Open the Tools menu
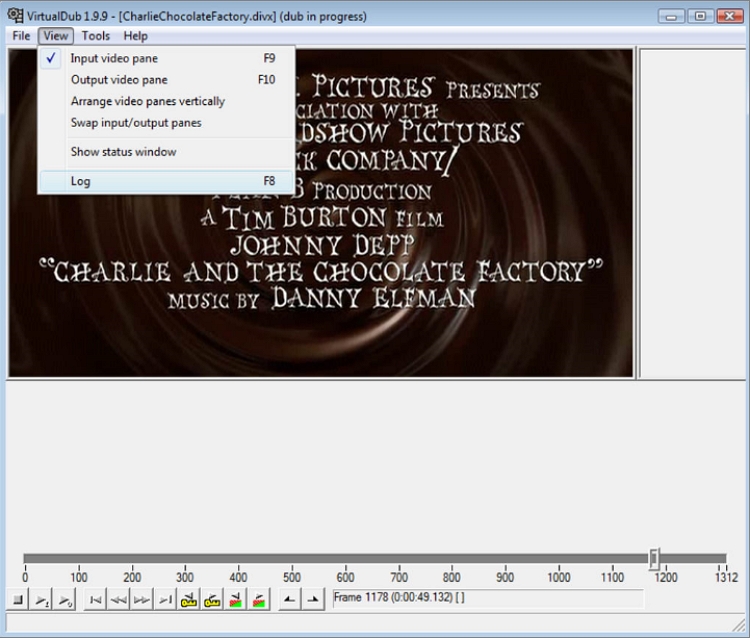Image resolution: width=750 pixels, height=638 pixels. tap(96, 36)
